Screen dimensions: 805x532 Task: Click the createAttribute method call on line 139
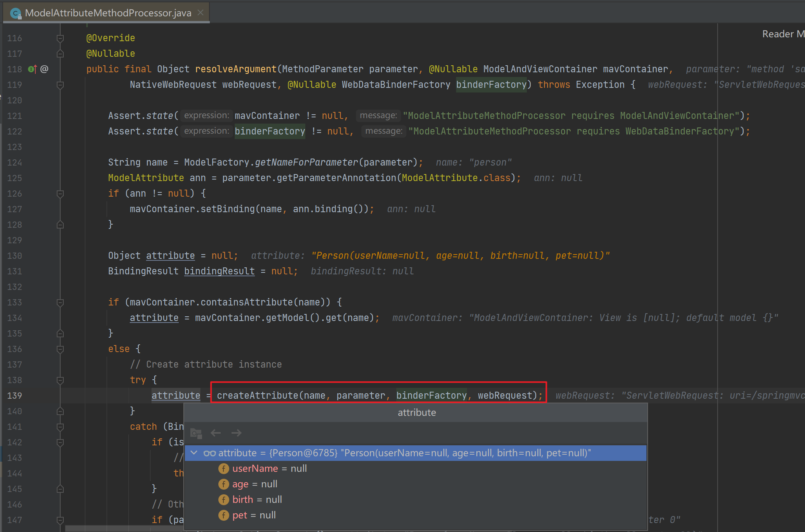pos(257,396)
